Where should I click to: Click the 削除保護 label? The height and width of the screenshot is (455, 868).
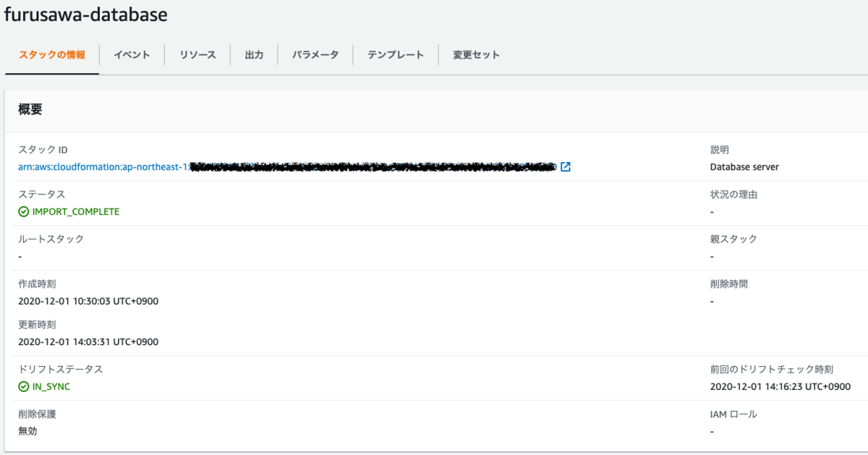(37, 414)
